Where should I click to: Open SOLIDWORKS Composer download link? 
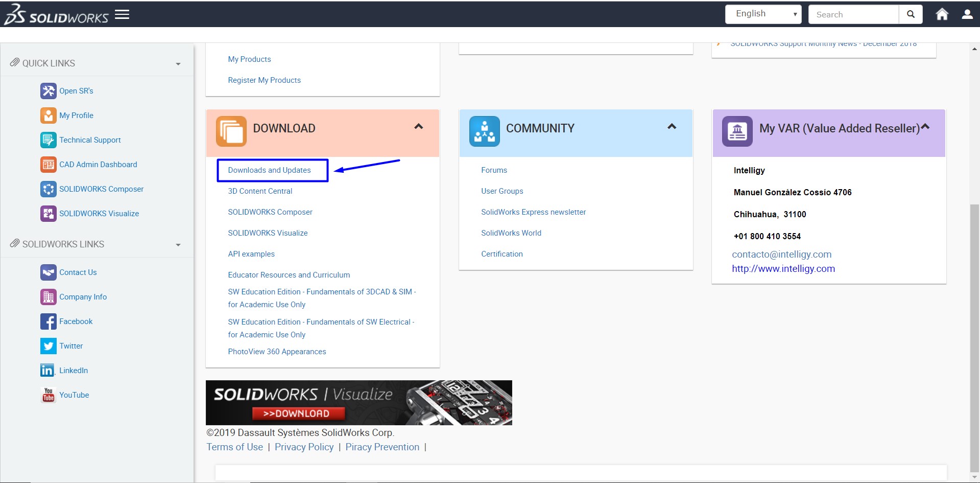point(270,212)
